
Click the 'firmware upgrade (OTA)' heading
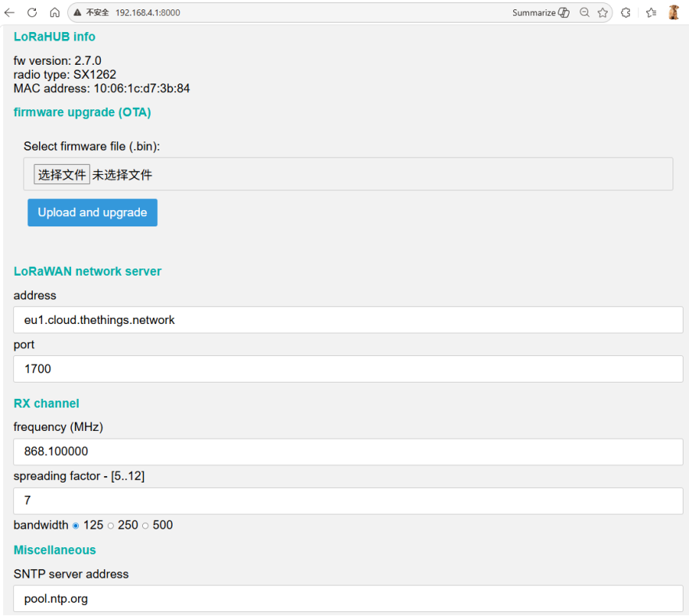point(82,112)
